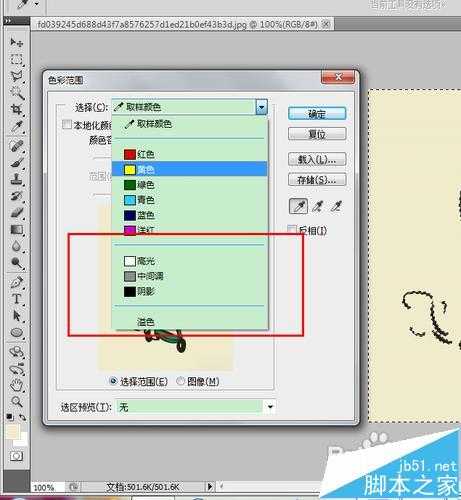Select the Rectangular Marquee tool
The image size is (461, 500).
pos(16,59)
